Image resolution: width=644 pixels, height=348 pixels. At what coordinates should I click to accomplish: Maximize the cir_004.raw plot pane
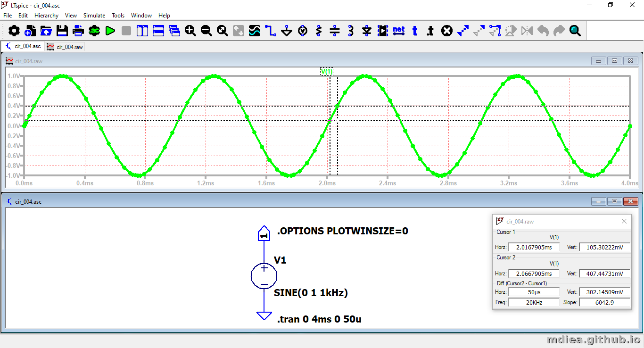point(615,61)
